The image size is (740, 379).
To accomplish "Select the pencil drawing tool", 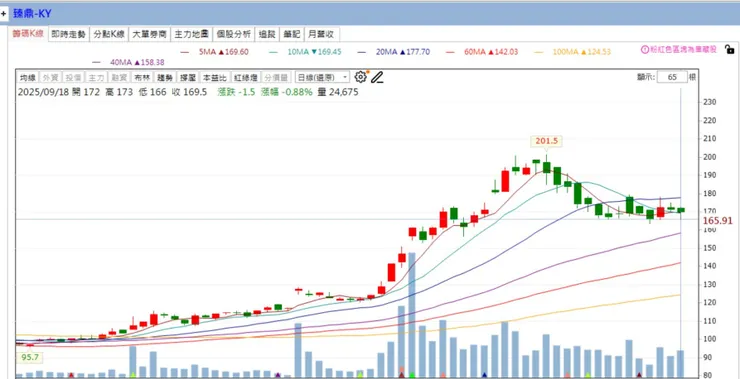I will 377,77.
